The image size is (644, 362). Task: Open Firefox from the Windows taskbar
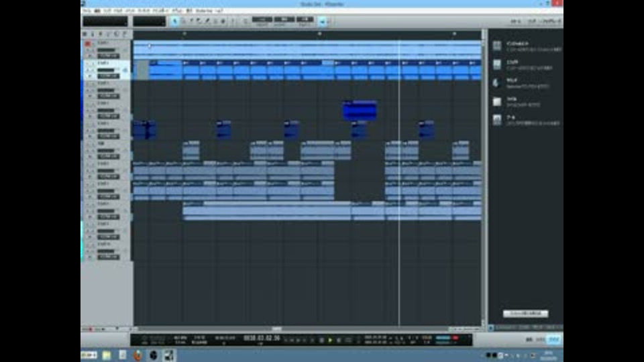pyautogui.click(x=138, y=355)
